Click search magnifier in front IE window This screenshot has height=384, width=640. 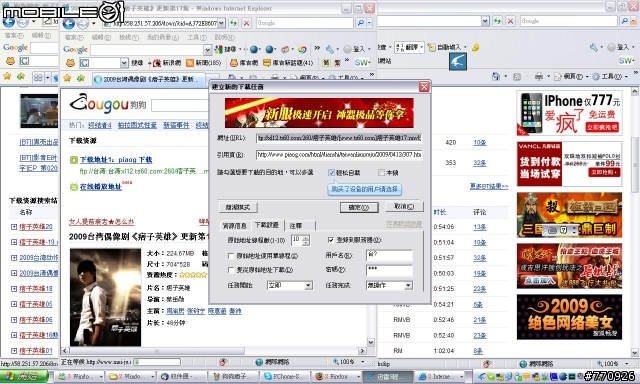pos(360,23)
